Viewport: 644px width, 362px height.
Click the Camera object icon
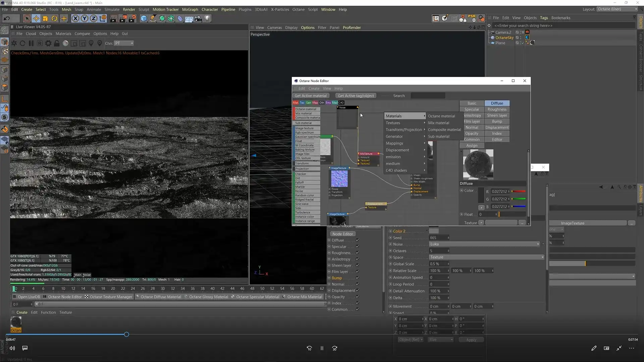tap(198, 18)
